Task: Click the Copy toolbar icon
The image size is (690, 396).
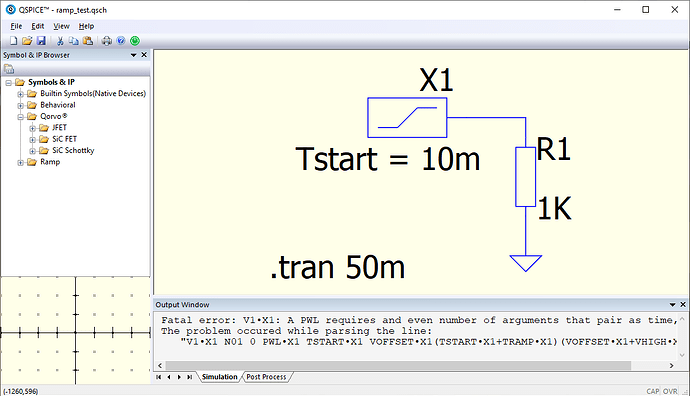Action: pos(74,41)
